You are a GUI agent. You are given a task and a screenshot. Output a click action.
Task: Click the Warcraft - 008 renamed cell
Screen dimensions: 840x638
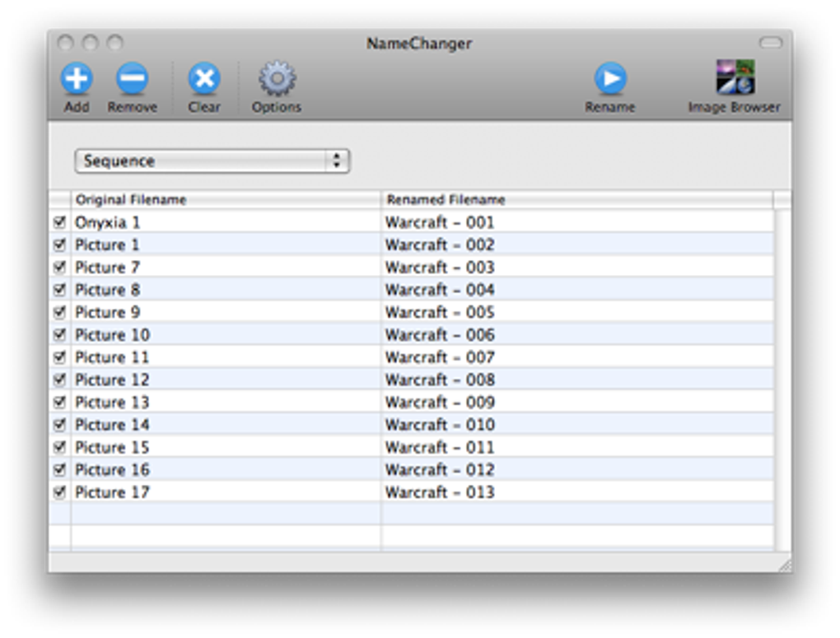tap(577, 380)
